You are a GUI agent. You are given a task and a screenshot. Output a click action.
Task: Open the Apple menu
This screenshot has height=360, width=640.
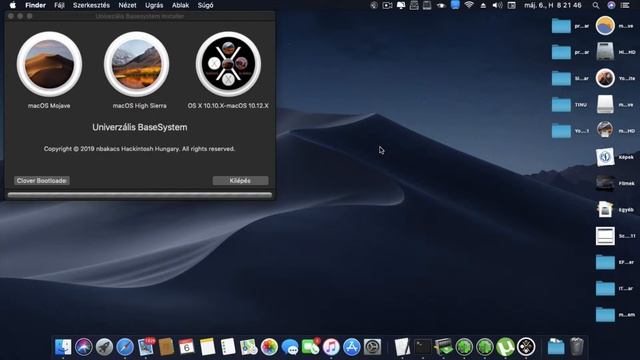click(x=13, y=5)
